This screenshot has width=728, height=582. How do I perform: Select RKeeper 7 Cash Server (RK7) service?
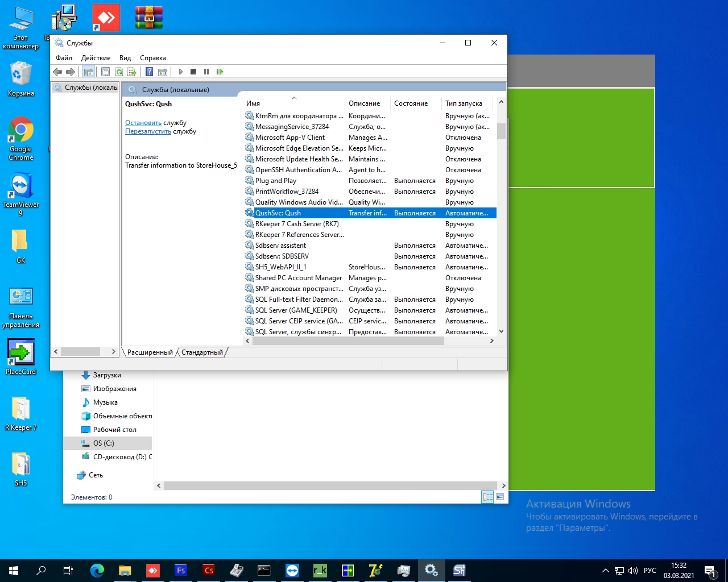pyautogui.click(x=370, y=224)
